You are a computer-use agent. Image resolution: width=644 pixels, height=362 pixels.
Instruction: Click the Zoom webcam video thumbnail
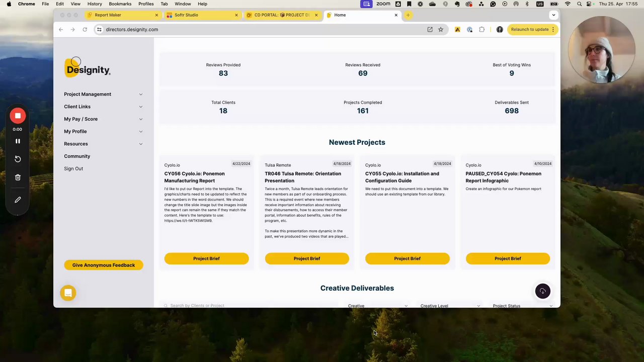coord(601,49)
